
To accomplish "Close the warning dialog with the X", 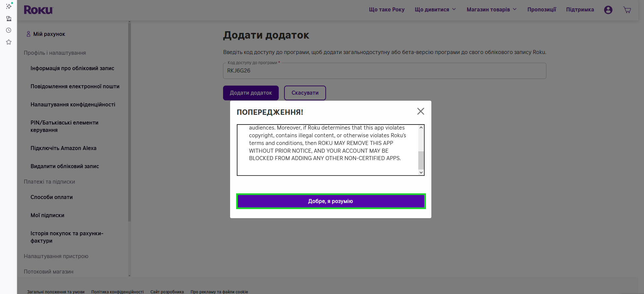I will click(x=421, y=111).
